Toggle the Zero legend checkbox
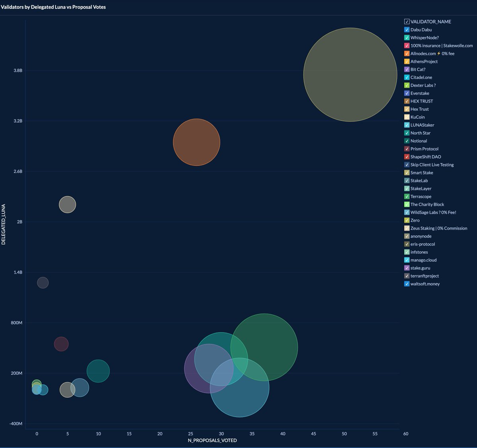Viewport: 477px width, 448px height. pos(407,220)
